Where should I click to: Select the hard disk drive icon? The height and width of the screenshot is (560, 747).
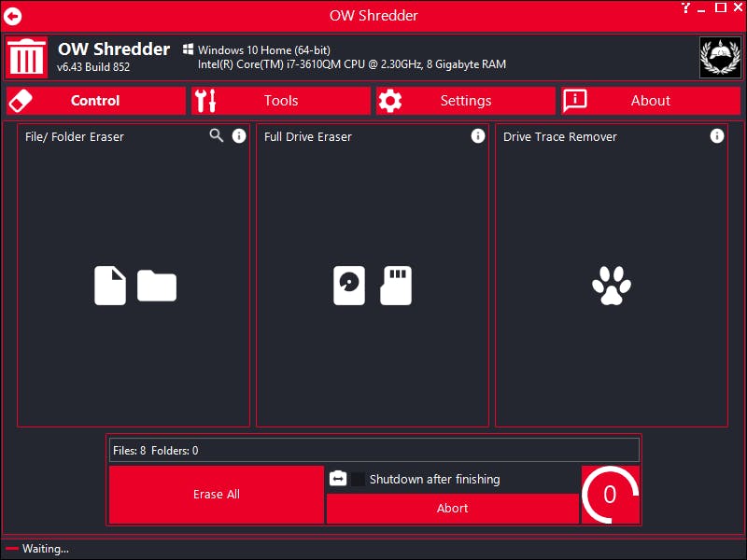pyautogui.click(x=349, y=286)
